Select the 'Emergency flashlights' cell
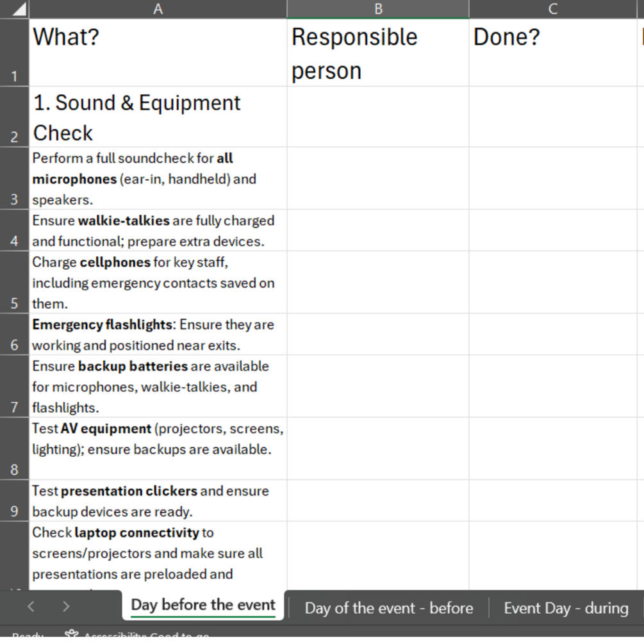Screen dimensions: 644x644 click(x=158, y=334)
